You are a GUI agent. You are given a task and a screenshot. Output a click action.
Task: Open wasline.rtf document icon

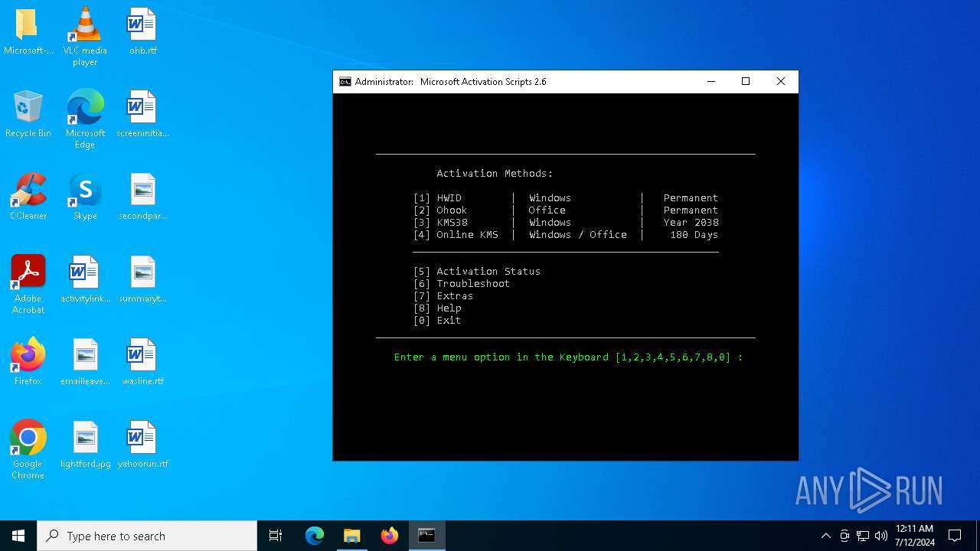[142, 363]
